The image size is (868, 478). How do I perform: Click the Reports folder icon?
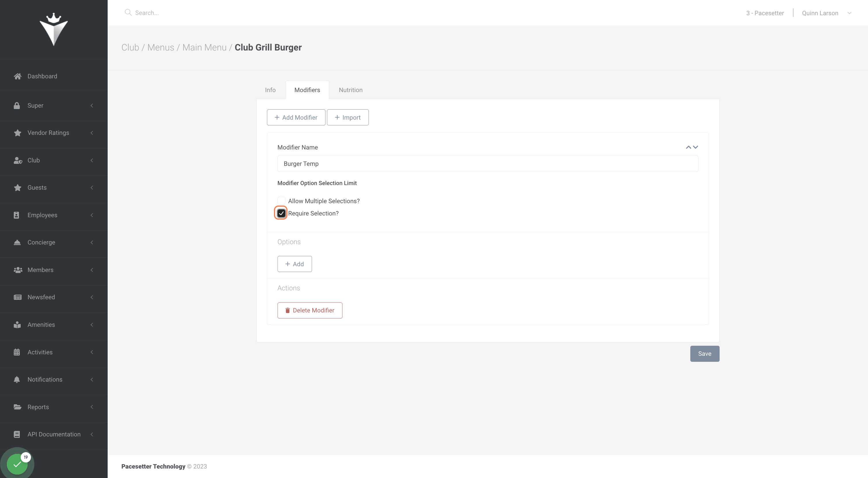(x=18, y=407)
